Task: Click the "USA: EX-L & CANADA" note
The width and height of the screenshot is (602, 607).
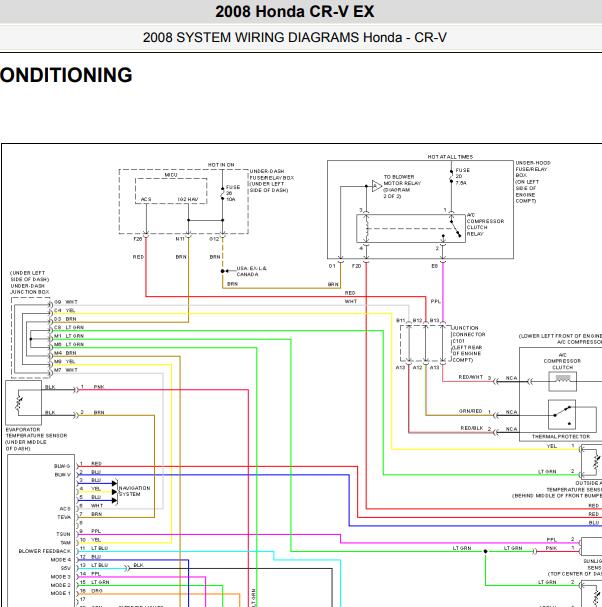Action: [x=251, y=271]
